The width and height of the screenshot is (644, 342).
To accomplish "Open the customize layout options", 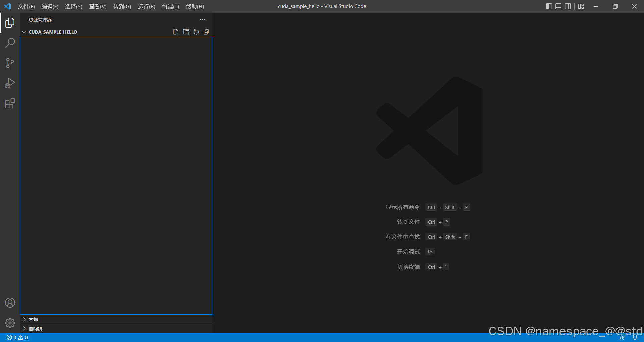I will tap(581, 6).
